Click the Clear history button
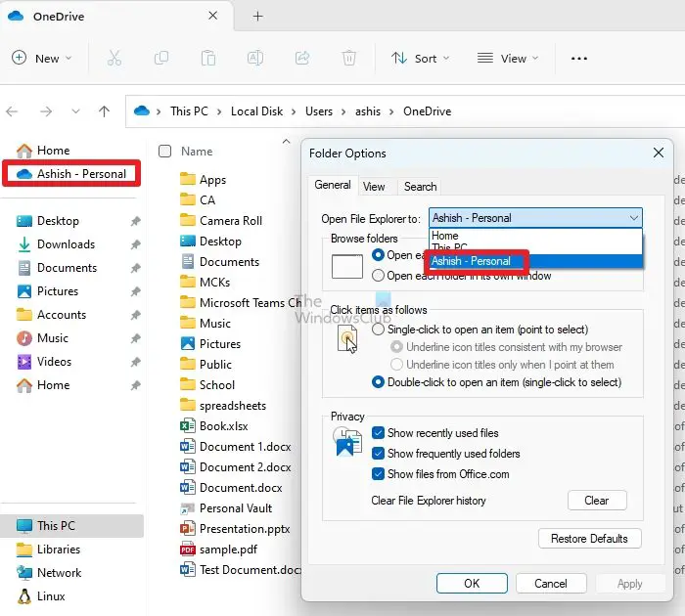 click(597, 501)
